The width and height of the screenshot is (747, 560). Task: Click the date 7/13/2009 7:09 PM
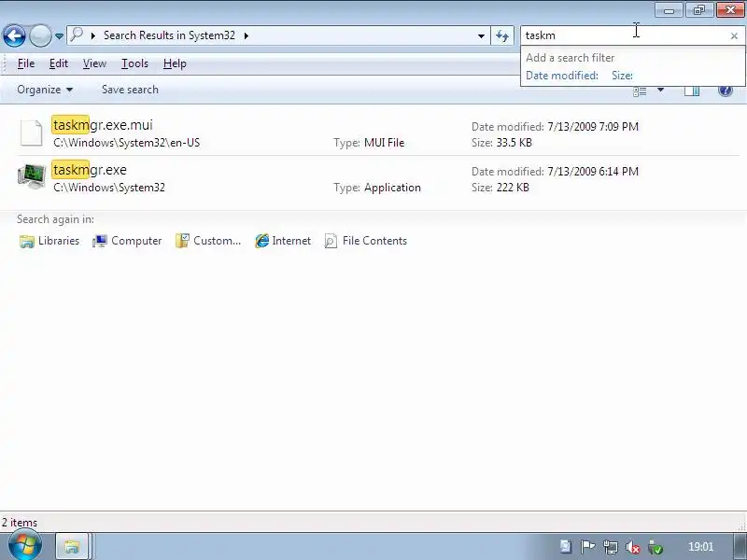pos(593,127)
